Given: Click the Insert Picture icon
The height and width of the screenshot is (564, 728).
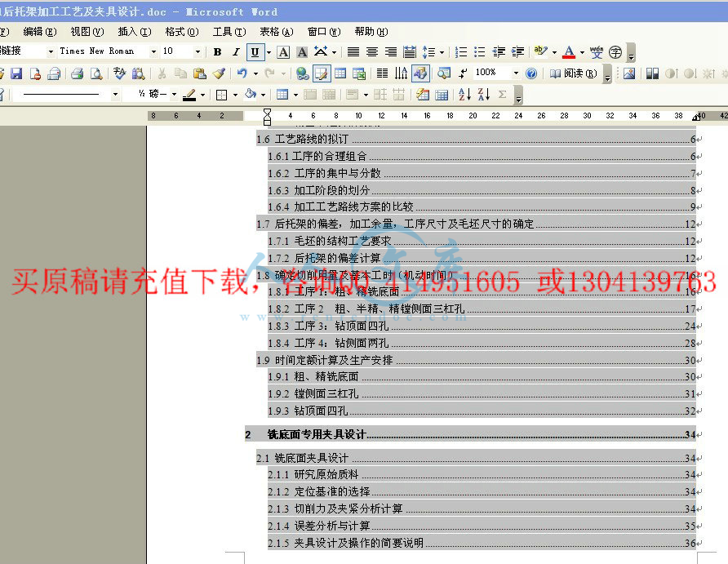Looking at the screenshot, I should pyautogui.click(x=629, y=73).
